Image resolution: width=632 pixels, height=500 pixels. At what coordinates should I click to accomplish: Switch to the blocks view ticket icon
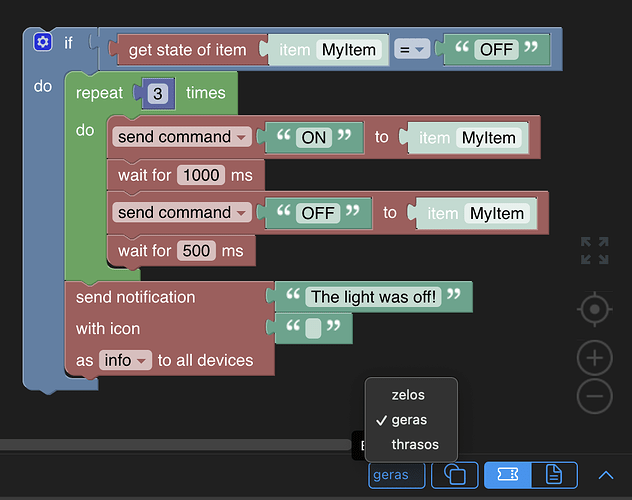508,475
